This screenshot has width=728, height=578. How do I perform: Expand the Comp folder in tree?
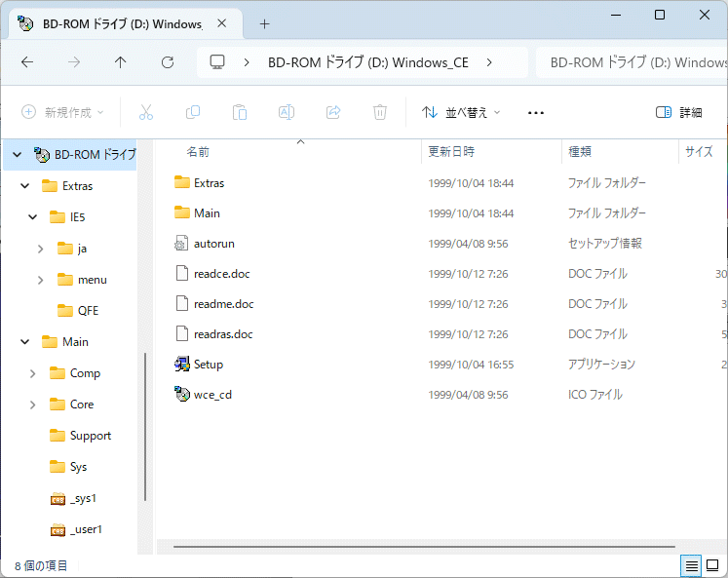[33, 373]
